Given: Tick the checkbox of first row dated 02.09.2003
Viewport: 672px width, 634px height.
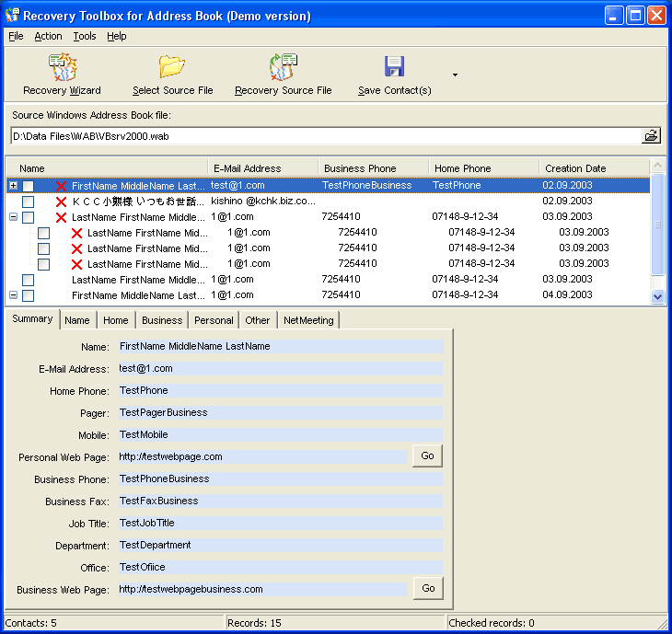Looking at the screenshot, I should pyautogui.click(x=29, y=186).
